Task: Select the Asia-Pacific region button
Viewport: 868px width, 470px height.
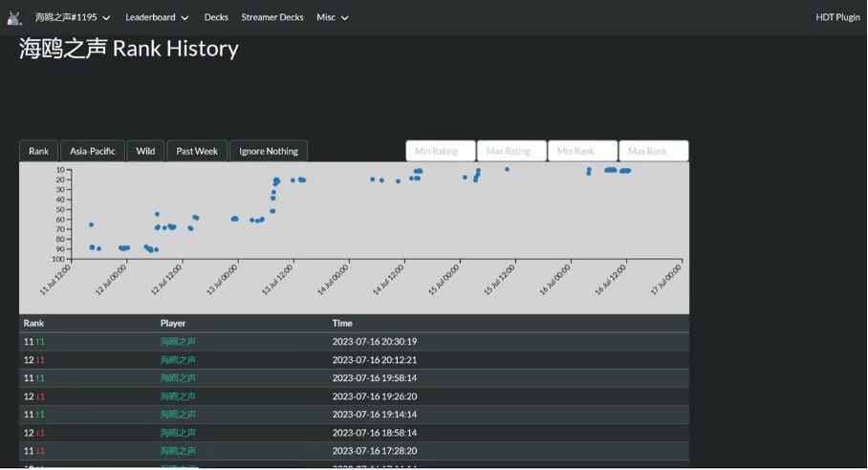Action: [x=93, y=151]
